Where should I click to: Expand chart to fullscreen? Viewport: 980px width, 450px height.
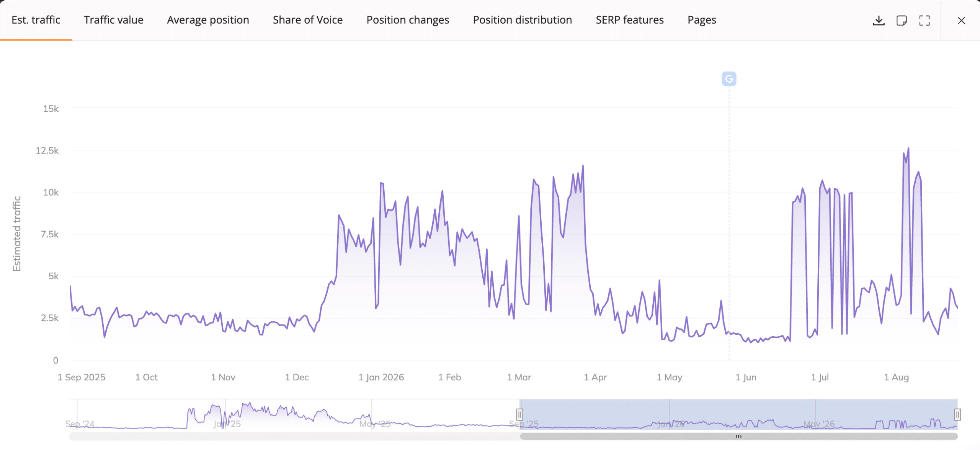click(924, 20)
